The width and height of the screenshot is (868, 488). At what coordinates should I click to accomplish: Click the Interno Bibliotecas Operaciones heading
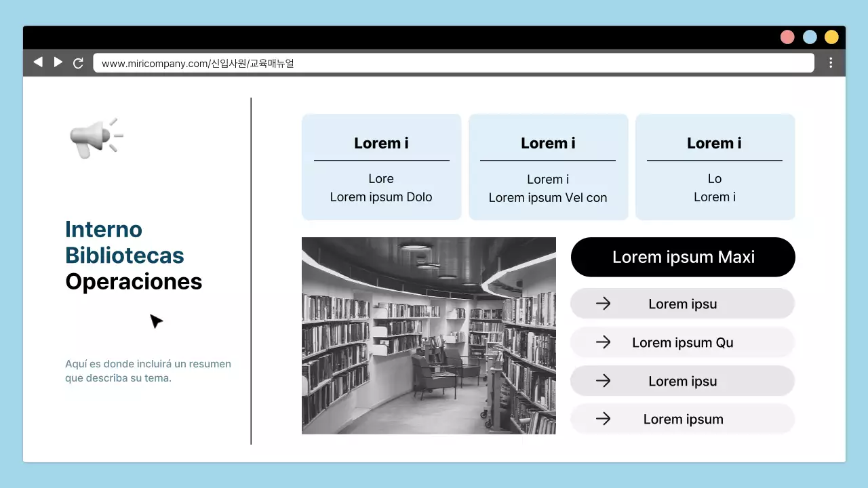click(134, 256)
